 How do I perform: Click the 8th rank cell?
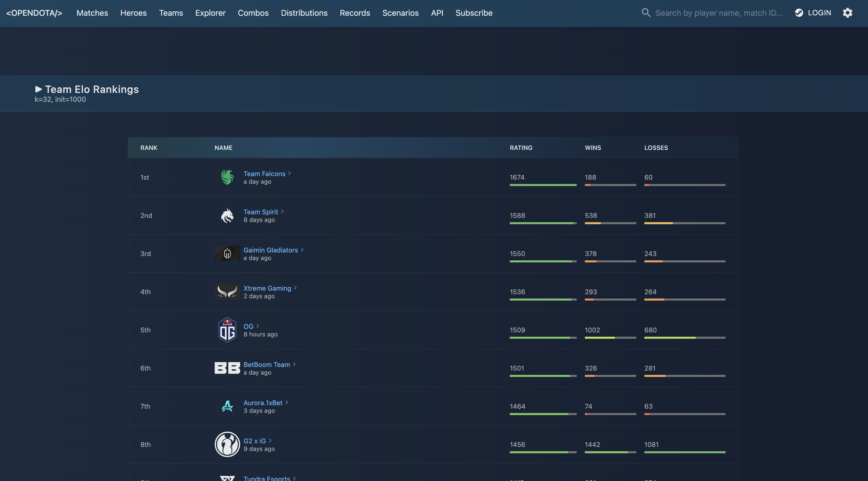pos(145,444)
